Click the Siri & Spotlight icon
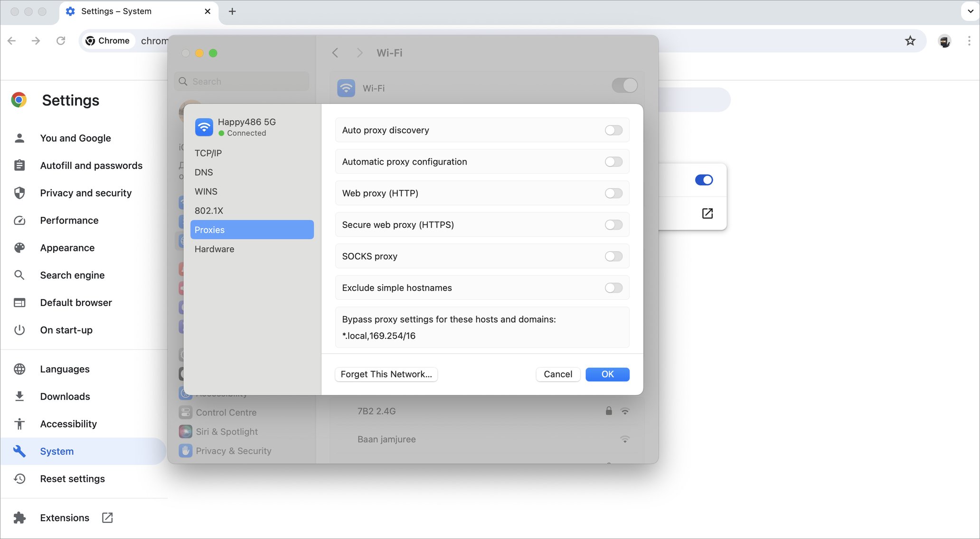This screenshot has height=539, width=980. pos(186,432)
